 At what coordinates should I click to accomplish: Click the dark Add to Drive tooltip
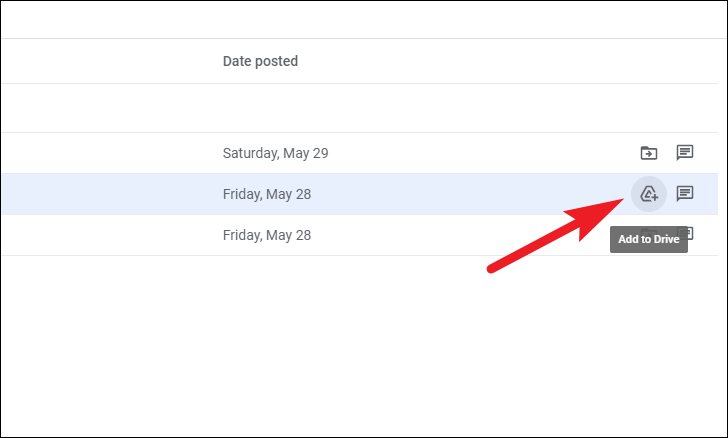coord(649,239)
